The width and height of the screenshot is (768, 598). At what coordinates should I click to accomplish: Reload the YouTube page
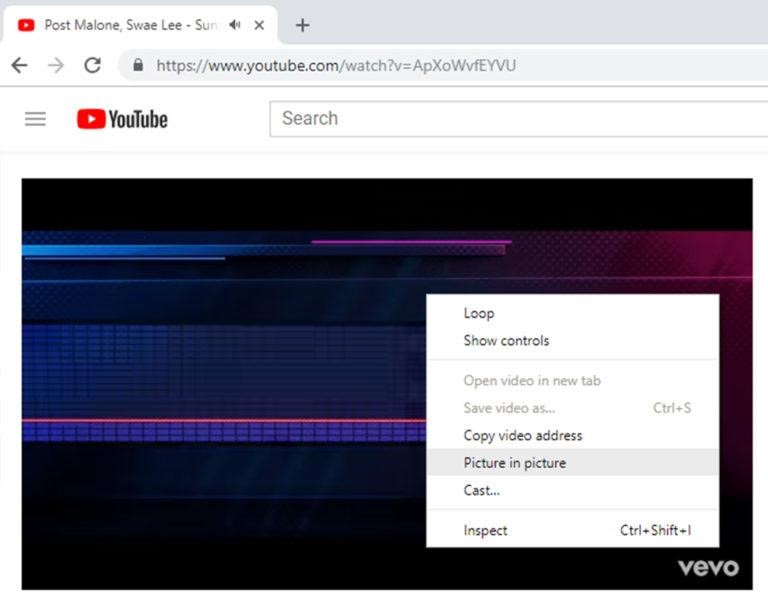click(93, 65)
